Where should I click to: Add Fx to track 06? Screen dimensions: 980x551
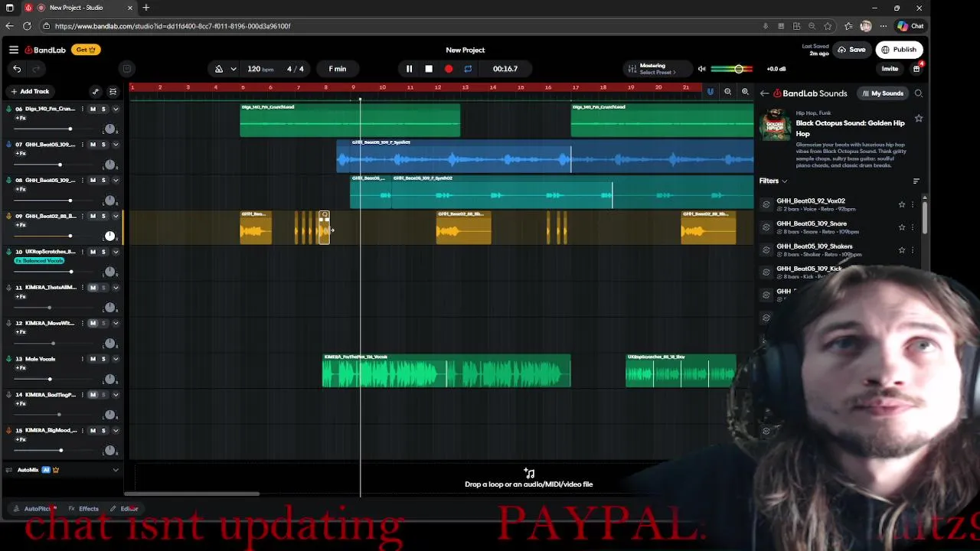21,118
